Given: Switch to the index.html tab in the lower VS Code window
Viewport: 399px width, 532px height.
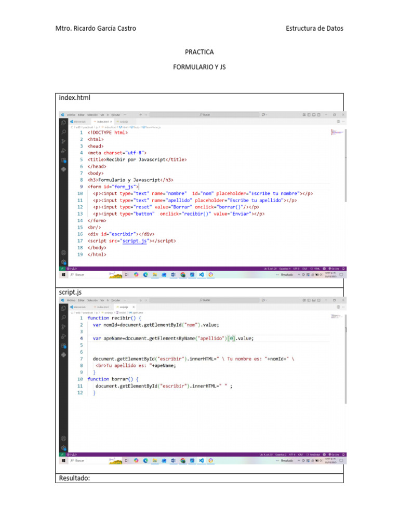Looking at the screenshot, I should 103,307.
